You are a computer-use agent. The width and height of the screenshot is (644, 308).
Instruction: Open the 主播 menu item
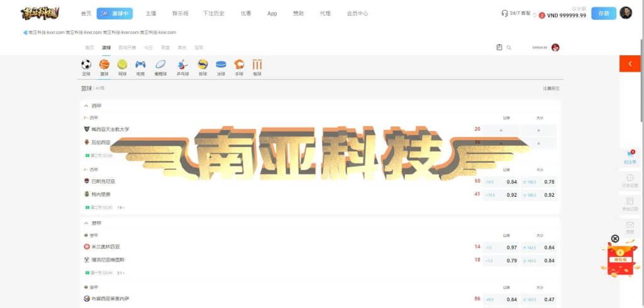pyautogui.click(x=151, y=14)
